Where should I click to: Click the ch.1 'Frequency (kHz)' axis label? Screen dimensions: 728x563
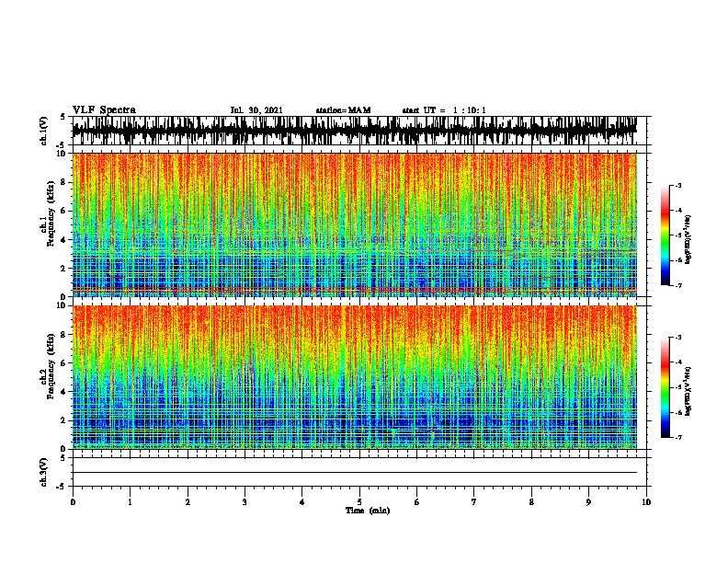(x=51, y=213)
